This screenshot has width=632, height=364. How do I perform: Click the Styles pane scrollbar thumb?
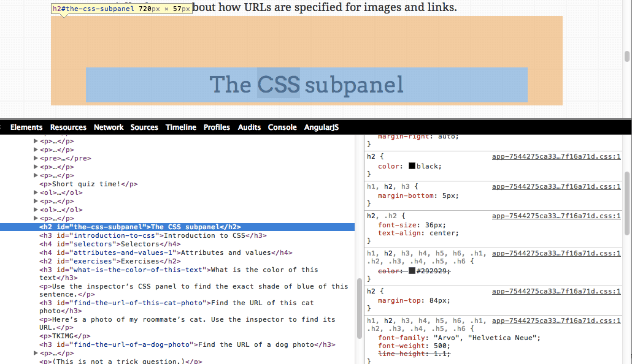pos(626,203)
